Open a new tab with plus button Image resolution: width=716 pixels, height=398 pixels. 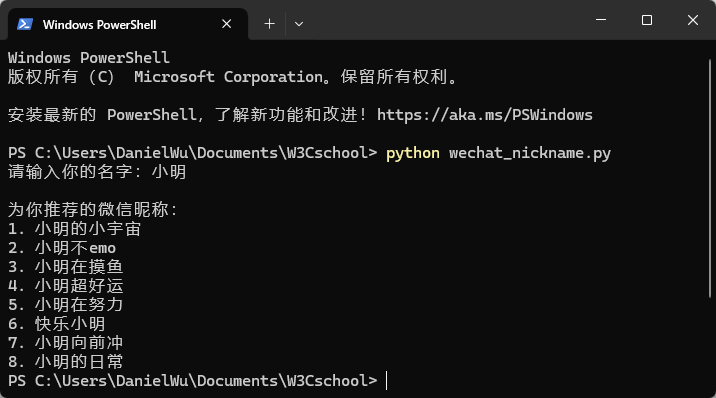tap(269, 24)
